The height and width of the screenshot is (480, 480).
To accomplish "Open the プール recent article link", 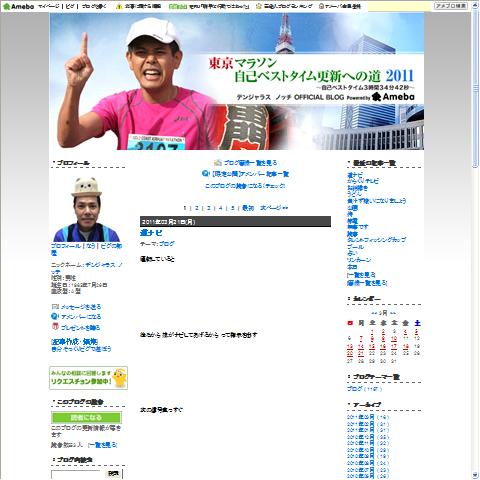I will click(x=355, y=247).
